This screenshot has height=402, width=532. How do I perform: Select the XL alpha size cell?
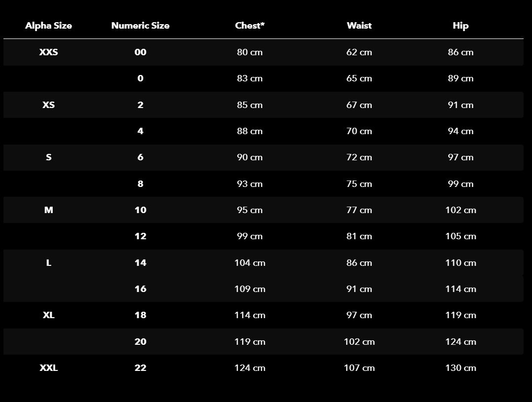tap(48, 315)
